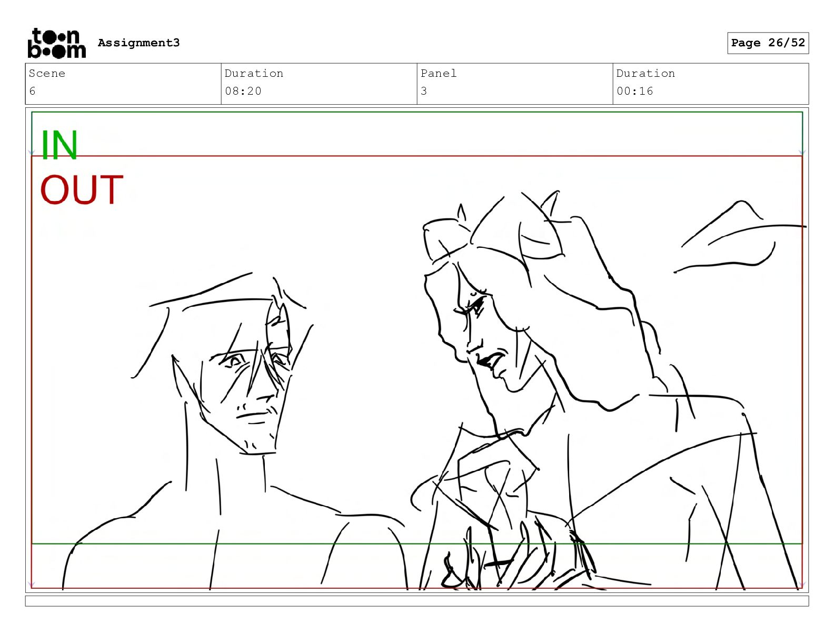Select the 'Panel' header label
This screenshot has width=834, height=644.
tap(439, 74)
